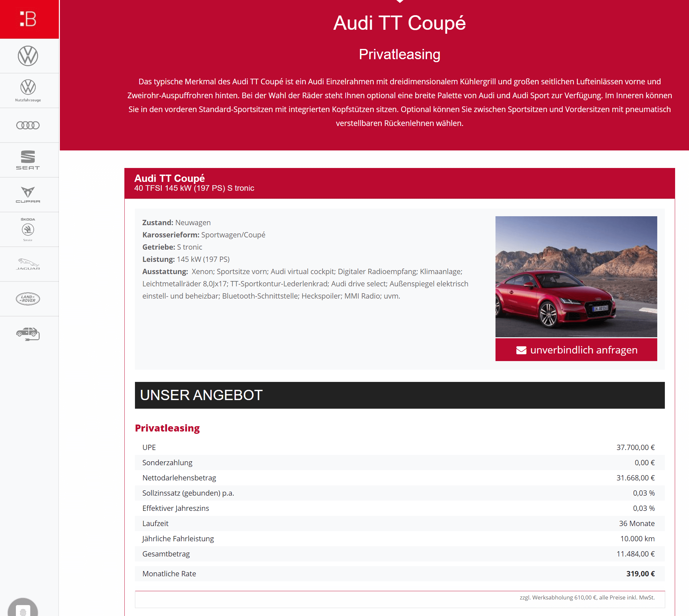This screenshot has height=616, width=689.
Task: Click the UPE value 37.700,00 €
Action: (635, 447)
